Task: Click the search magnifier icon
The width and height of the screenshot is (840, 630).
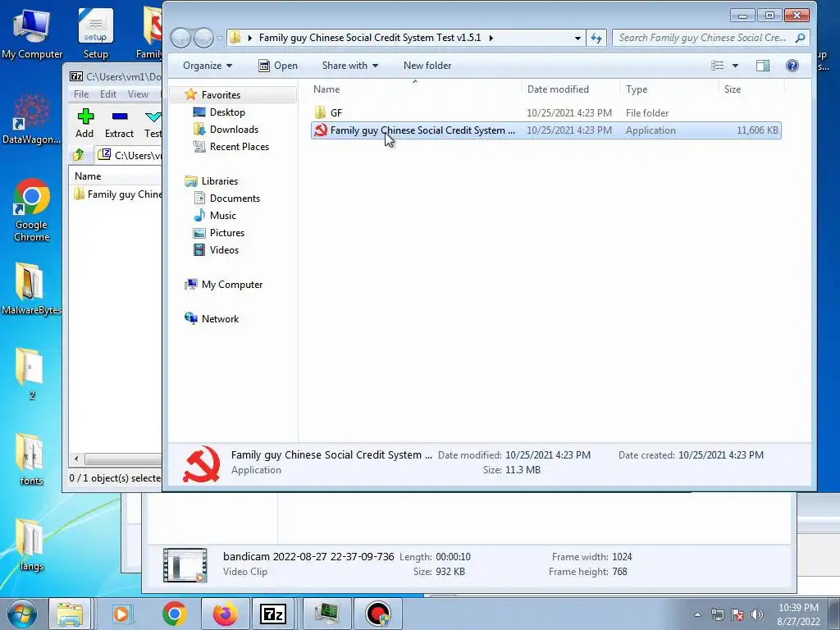Action: pyautogui.click(x=800, y=38)
